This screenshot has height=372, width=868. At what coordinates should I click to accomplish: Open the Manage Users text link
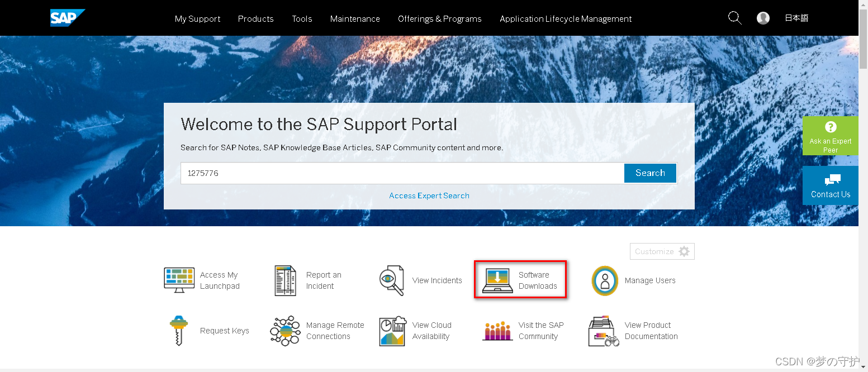point(650,280)
